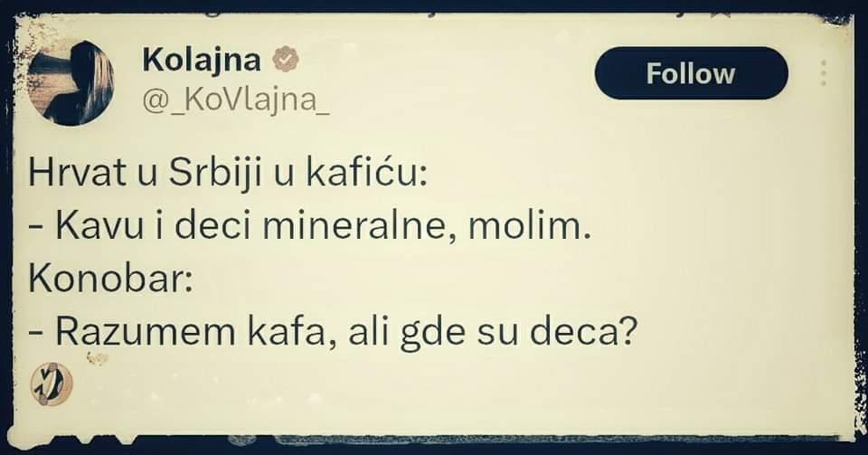Select the line 'Kavu i deci mineralne, molim.'
868x455 pixels.
pos(309,226)
